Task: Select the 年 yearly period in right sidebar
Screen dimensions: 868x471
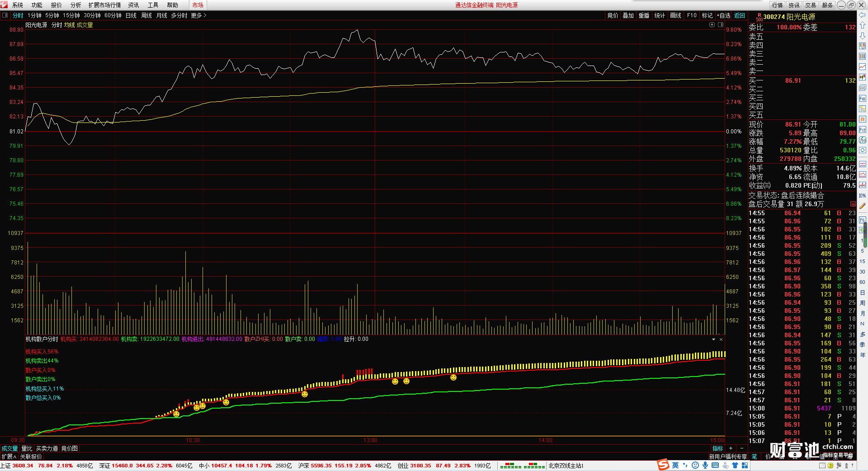Action: 862,355
